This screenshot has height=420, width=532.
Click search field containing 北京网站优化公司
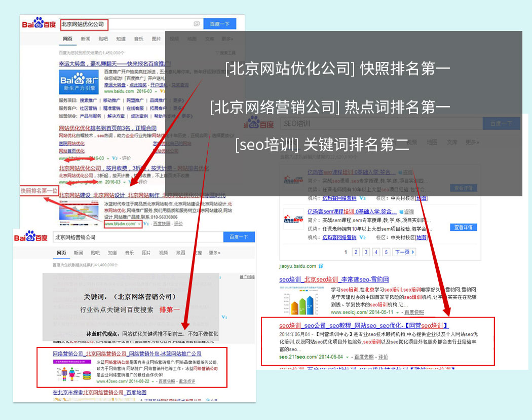point(131,24)
